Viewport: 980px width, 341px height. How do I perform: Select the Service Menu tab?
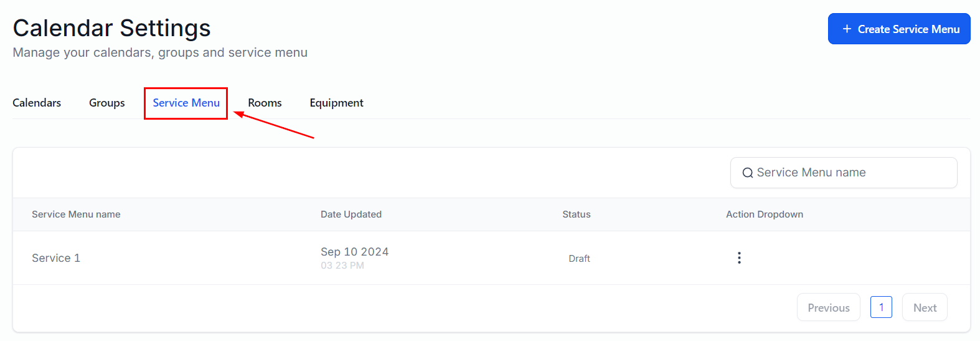tap(186, 103)
